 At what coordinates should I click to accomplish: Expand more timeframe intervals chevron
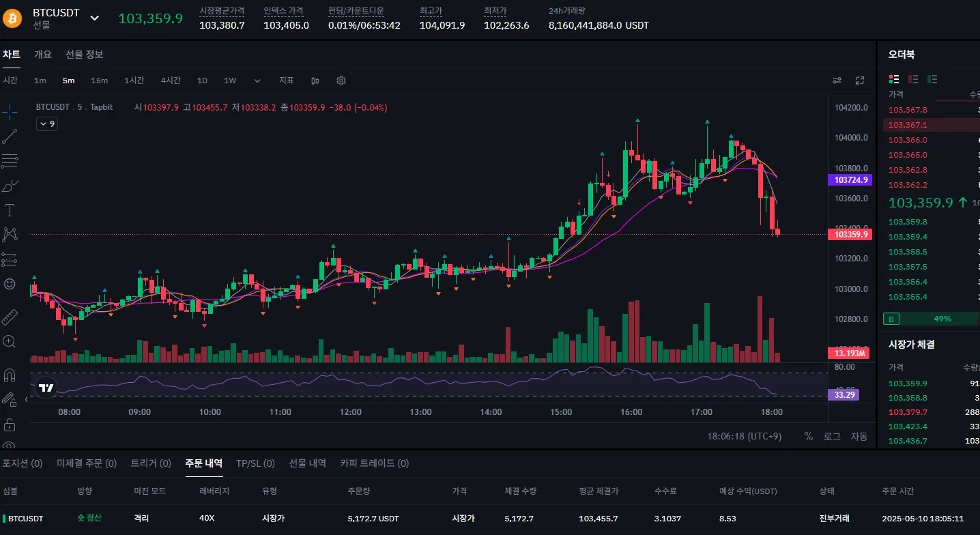click(x=257, y=81)
